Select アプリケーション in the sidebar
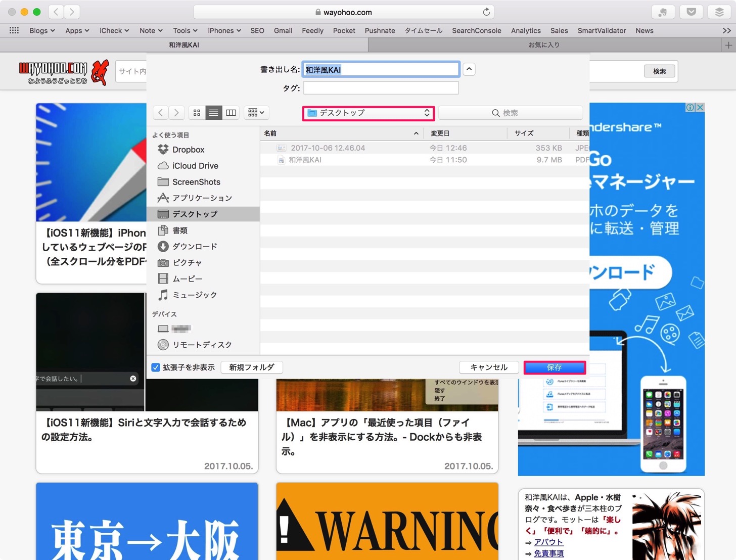Image resolution: width=736 pixels, height=560 pixels. (203, 198)
